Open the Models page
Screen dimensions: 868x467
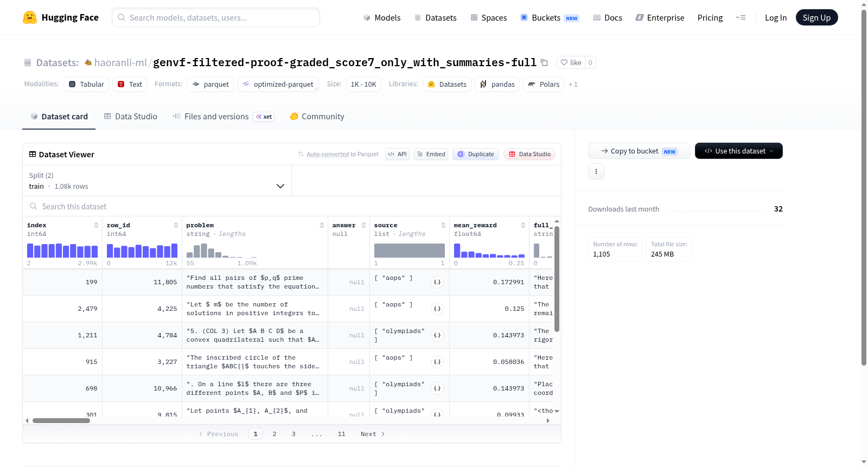(382, 18)
